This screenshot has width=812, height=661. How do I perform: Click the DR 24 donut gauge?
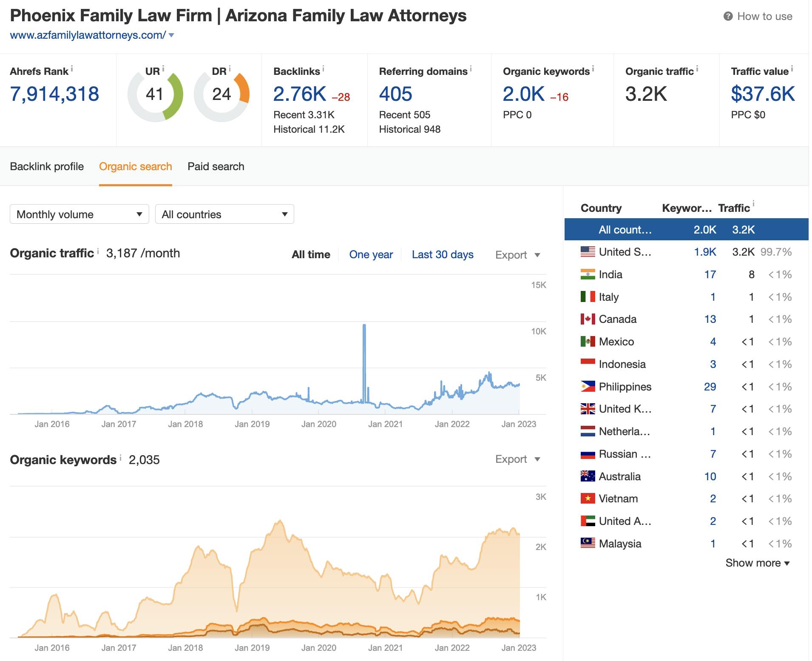pyautogui.click(x=221, y=94)
